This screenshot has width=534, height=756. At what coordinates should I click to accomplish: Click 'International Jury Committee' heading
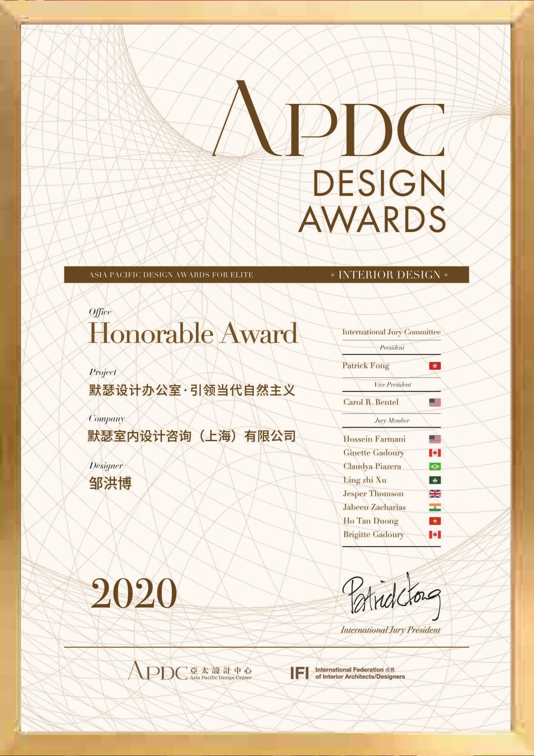click(x=391, y=332)
